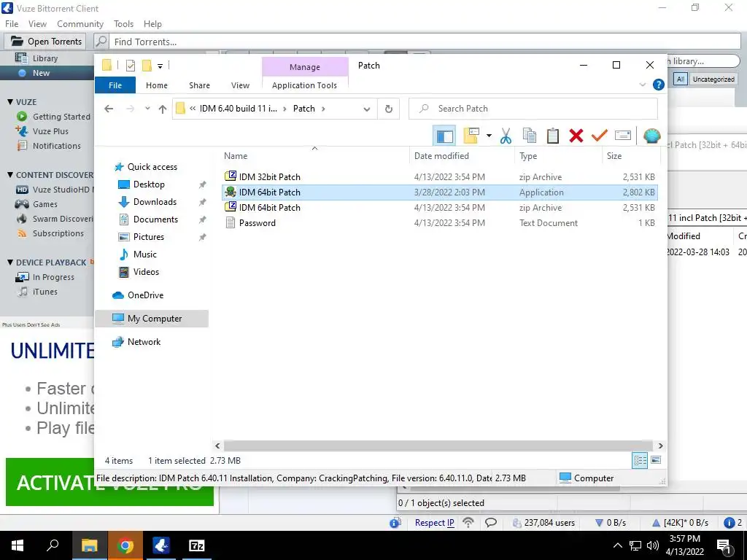Collapse the CONTENT DISCOVERY section triangle

tap(10, 175)
